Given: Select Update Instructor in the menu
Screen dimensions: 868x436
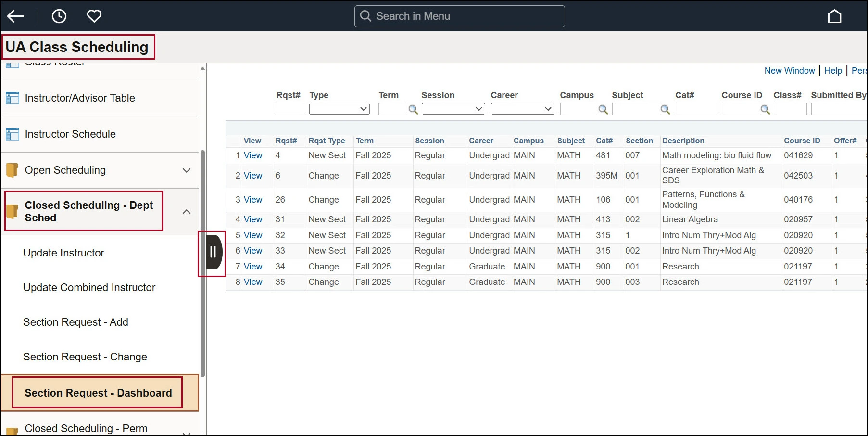Looking at the screenshot, I should pos(63,253).
